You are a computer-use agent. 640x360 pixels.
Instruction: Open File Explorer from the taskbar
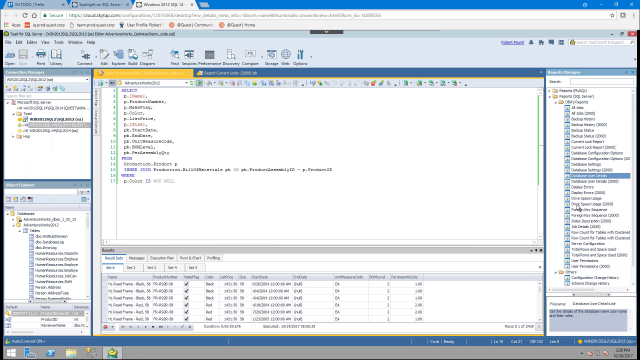[x=71, y=353]
